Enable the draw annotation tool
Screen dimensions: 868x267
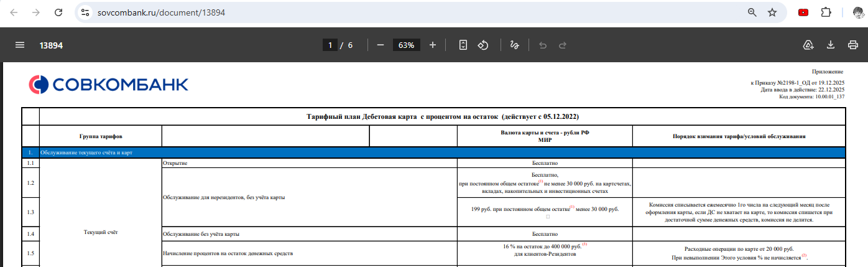(x=514, y=45)
